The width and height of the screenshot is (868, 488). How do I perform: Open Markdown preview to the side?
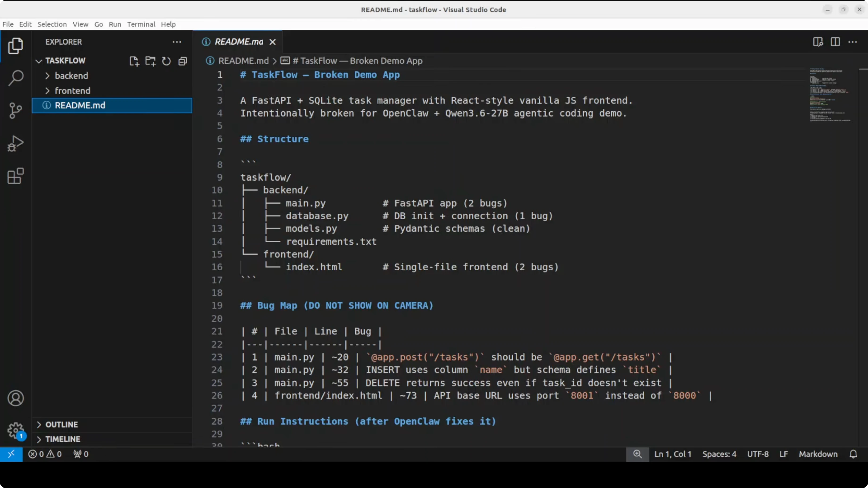[818, 42]
